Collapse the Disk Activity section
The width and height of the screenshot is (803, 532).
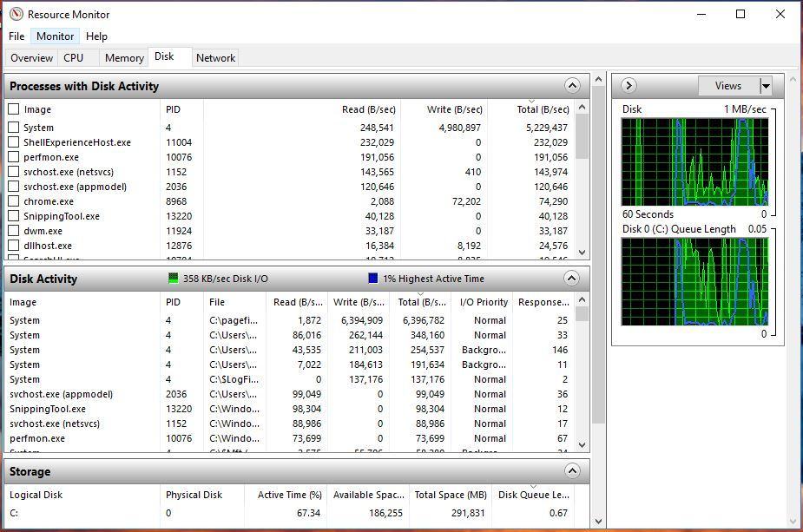click(x=571, y=278)
